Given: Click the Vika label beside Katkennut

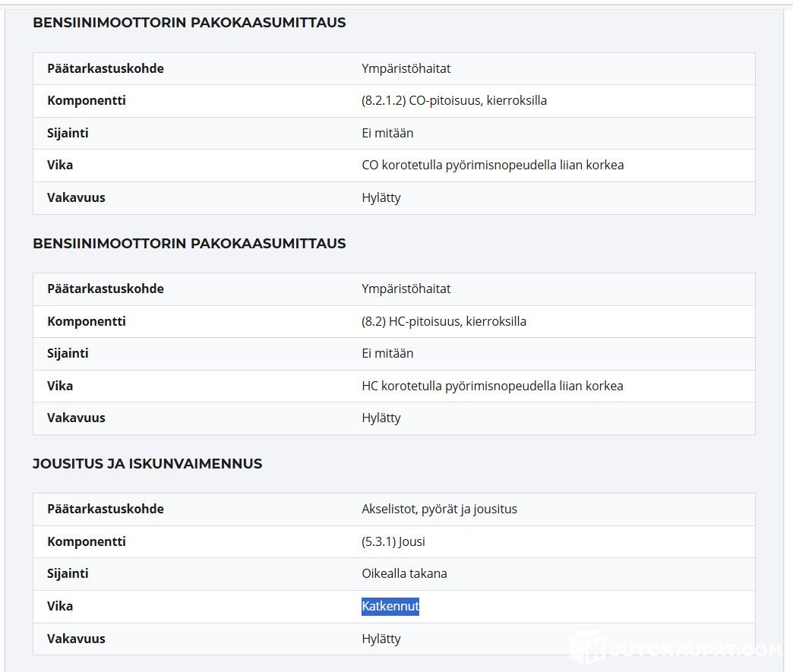Looking at the screenshot, I should [60, 606].
